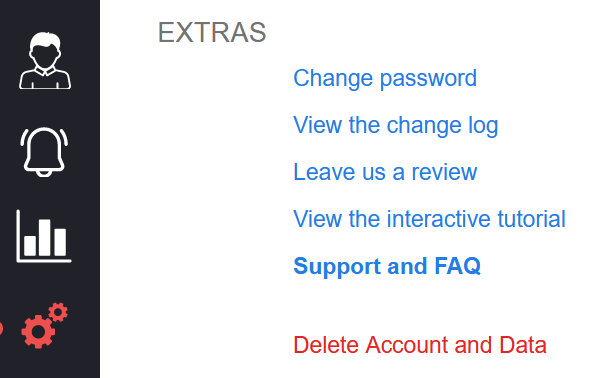Click the red Delete Account and Data link

[x=420, y=345]
